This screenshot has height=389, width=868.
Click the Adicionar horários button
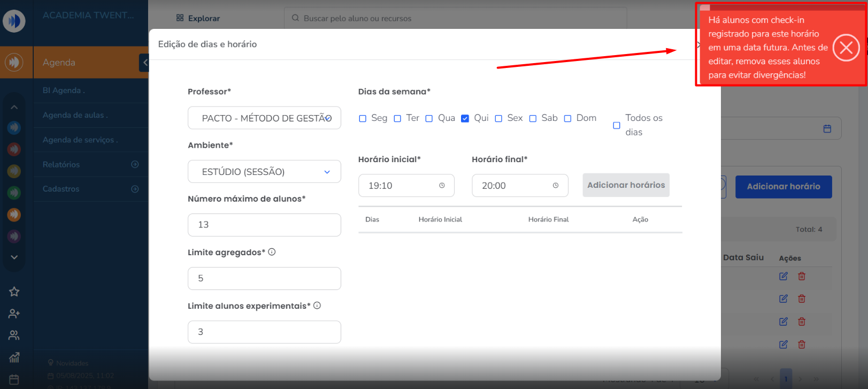[x=626, y=185]
